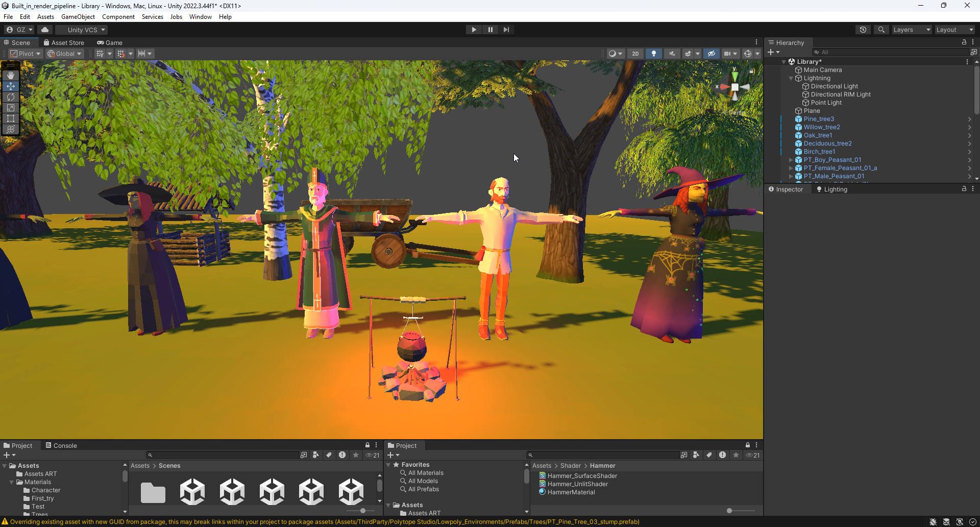Click the Pause button
Screen dimensions: 980x527
(x=490, y=30)
